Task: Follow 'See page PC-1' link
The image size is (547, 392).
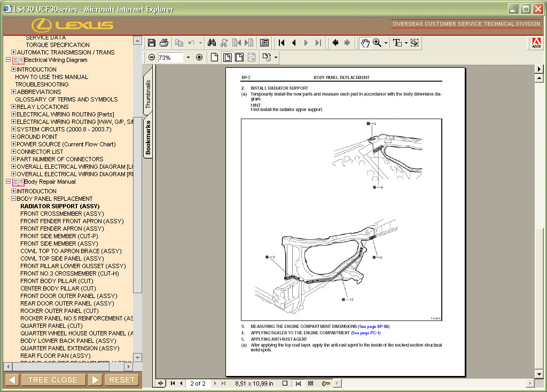Action: coord(366,333)
